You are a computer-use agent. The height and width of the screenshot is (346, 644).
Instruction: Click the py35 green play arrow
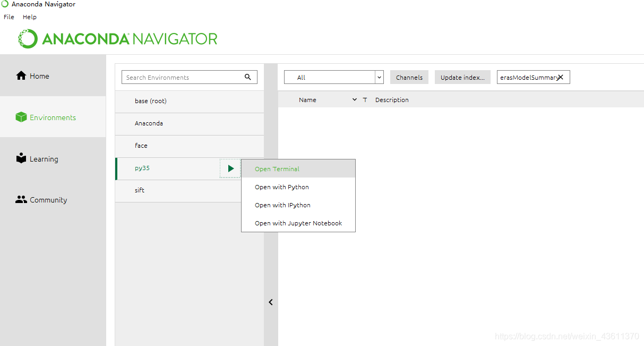pos(230,168)
